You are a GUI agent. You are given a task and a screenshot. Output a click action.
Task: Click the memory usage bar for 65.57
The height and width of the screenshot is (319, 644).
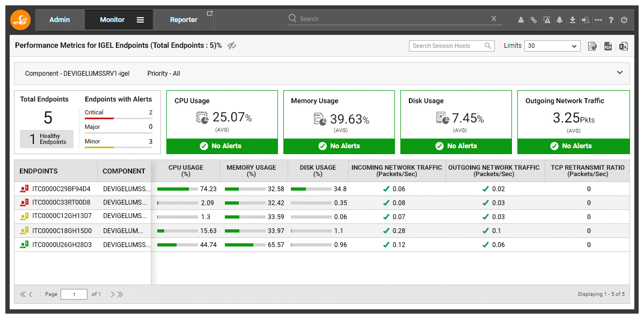click(245, 245)
